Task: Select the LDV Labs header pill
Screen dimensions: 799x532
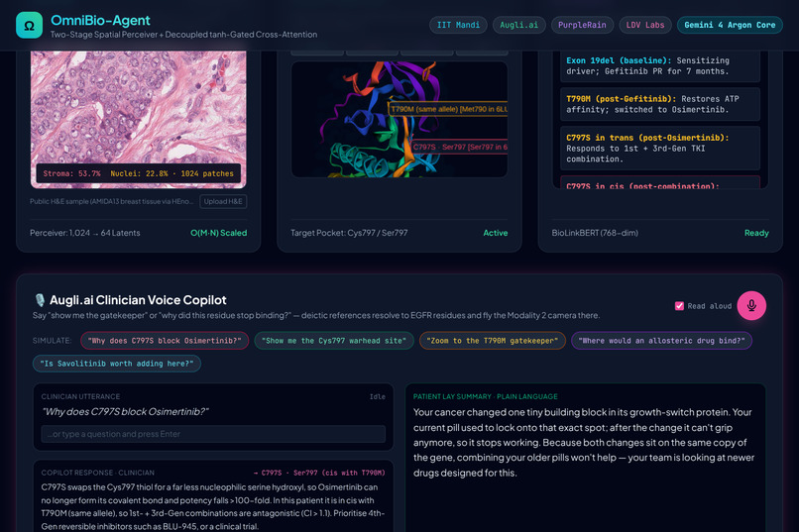Action: pyautogui.click(x=645, y=25)
